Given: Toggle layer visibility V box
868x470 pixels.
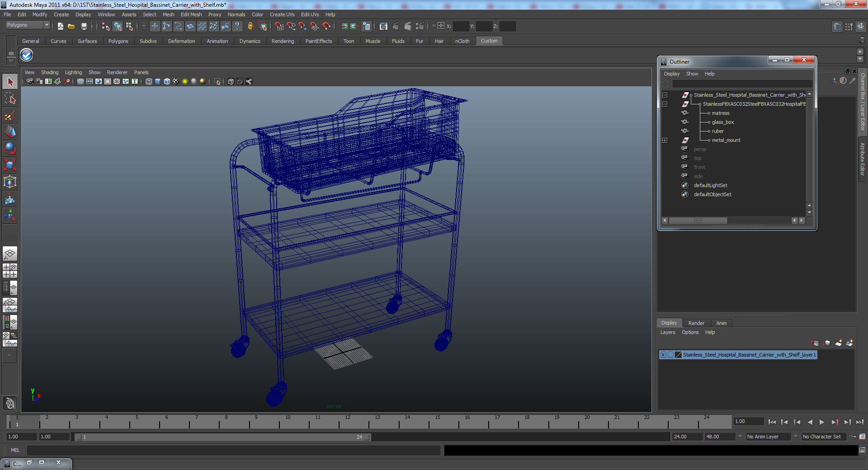Looking at the screenshot, I should [x=663, y=355].
